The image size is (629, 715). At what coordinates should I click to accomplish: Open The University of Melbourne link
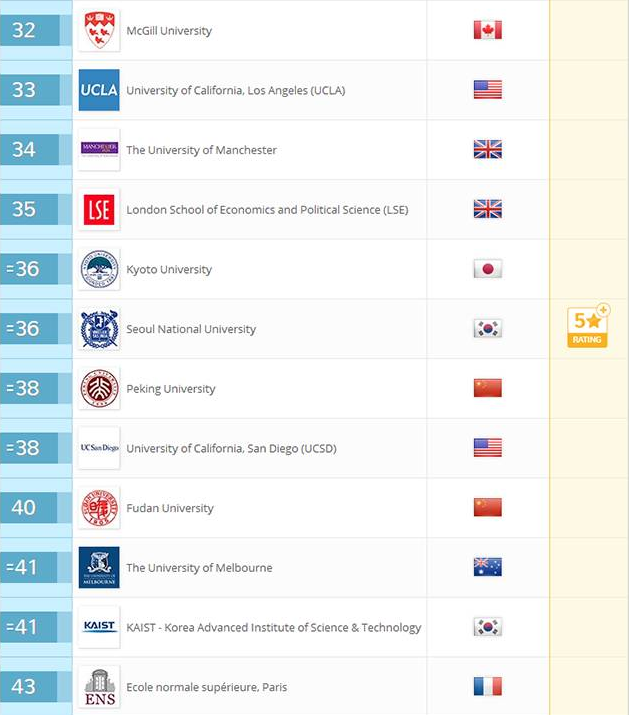[x=199, y=568]
